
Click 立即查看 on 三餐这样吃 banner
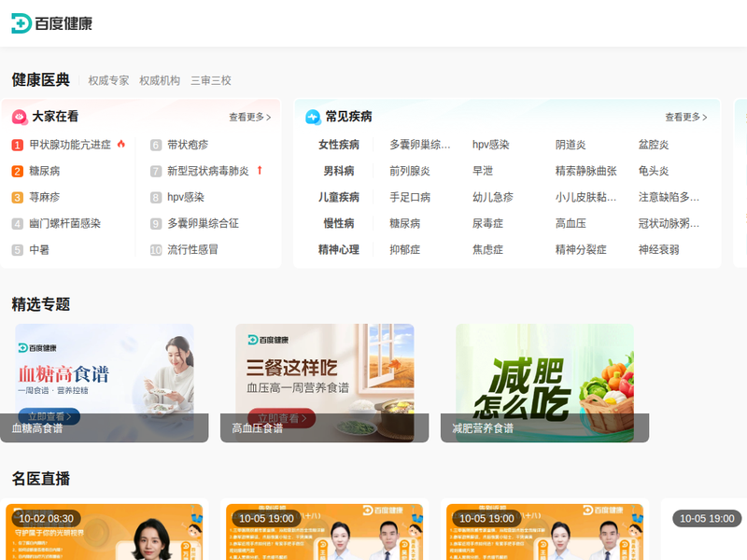click(282, 418)
